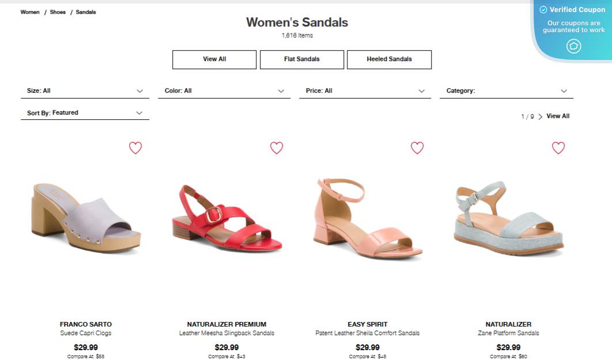Screen dimensions: 612x364
Task: Click the View All button
Action: [214, 59]
